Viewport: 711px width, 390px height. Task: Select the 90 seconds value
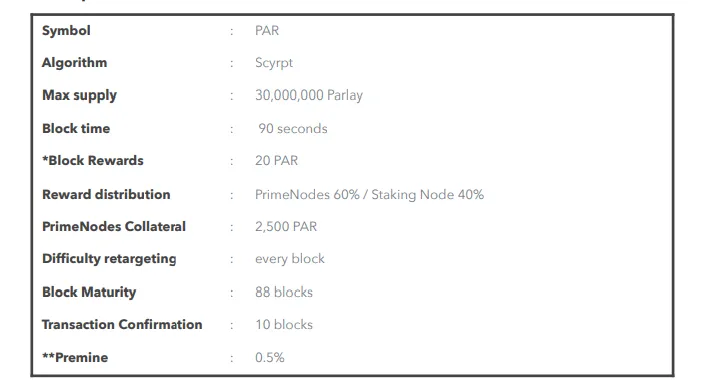click(x=293, y=129)
